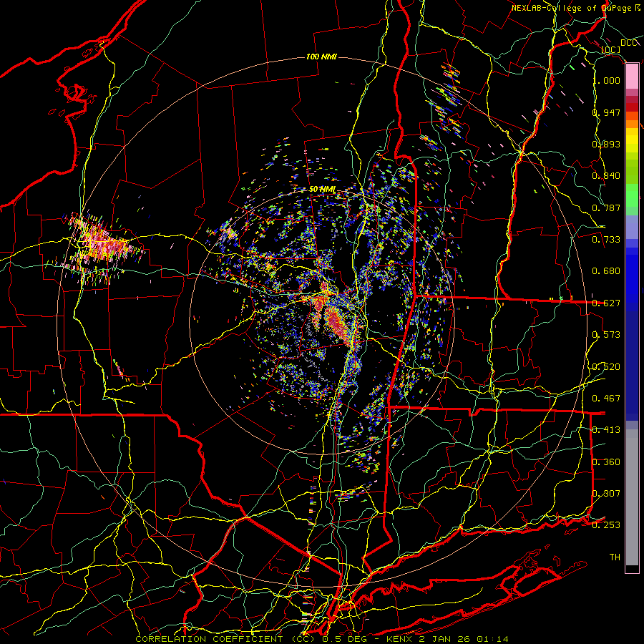Click the 0.893 scale value
This screenshot has height=644, width=644.
pyautogui.click(x=606, y=144)
